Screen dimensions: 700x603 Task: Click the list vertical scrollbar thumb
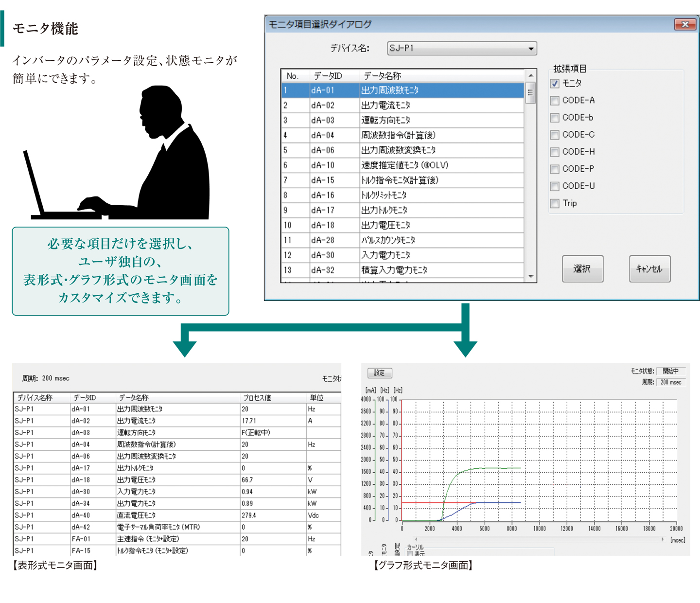click(x=531, y=93)
